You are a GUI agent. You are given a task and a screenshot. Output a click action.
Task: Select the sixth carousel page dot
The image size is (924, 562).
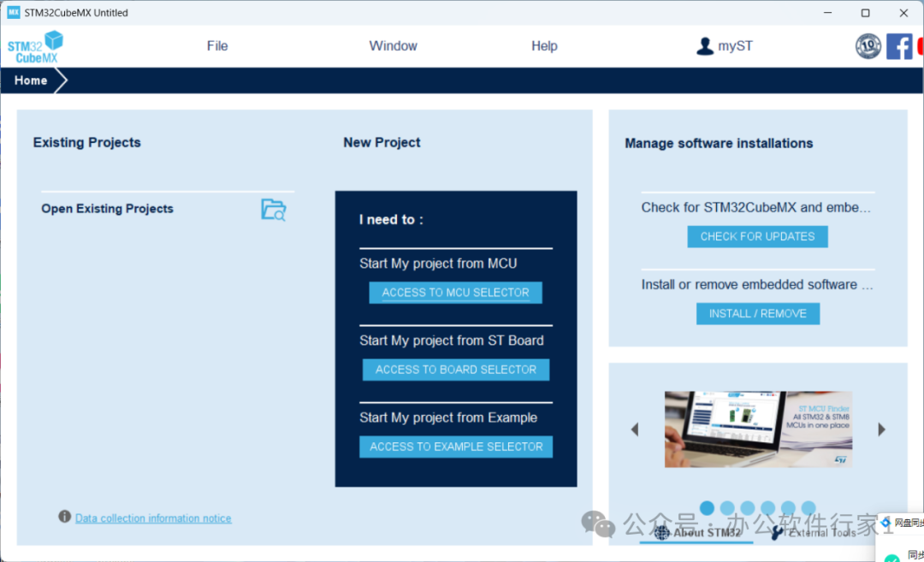[808, 508]
